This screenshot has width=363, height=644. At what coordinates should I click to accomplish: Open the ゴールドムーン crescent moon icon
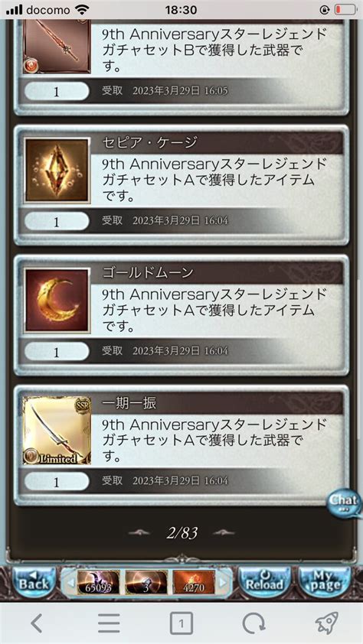pyautogui.click(x=57, y=301)
